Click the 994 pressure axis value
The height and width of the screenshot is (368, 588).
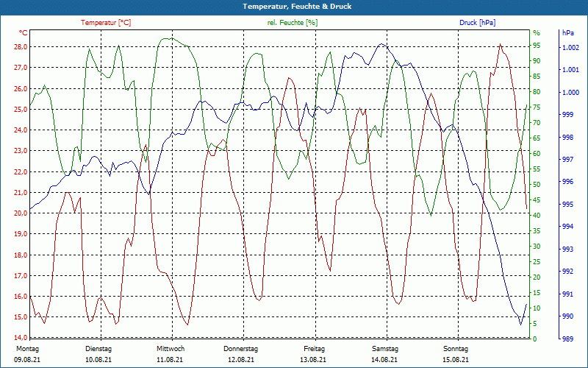pyautogui.click(x=567, y=227)
